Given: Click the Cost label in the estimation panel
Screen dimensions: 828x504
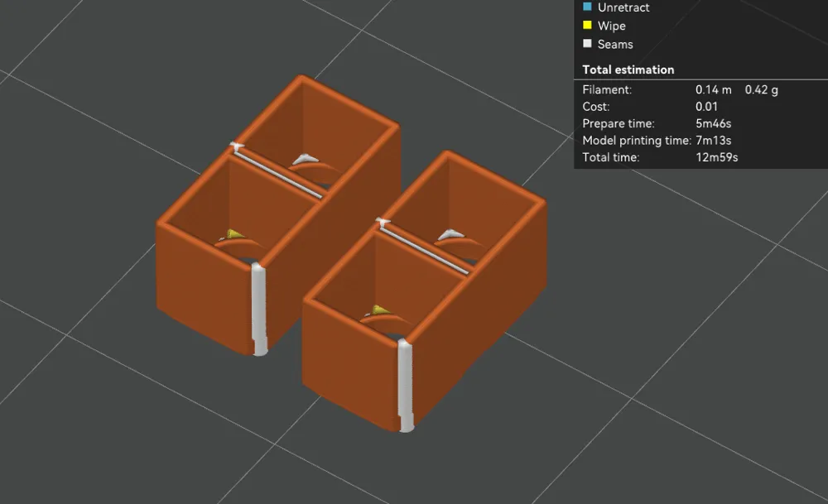Looking at the screenshot, I should coord(597,106).
